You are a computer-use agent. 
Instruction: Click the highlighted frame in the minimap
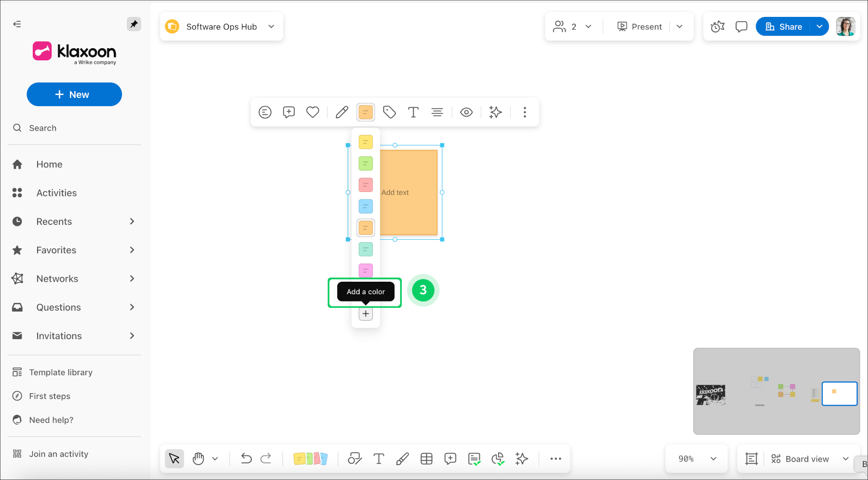[x=840, y=394]
